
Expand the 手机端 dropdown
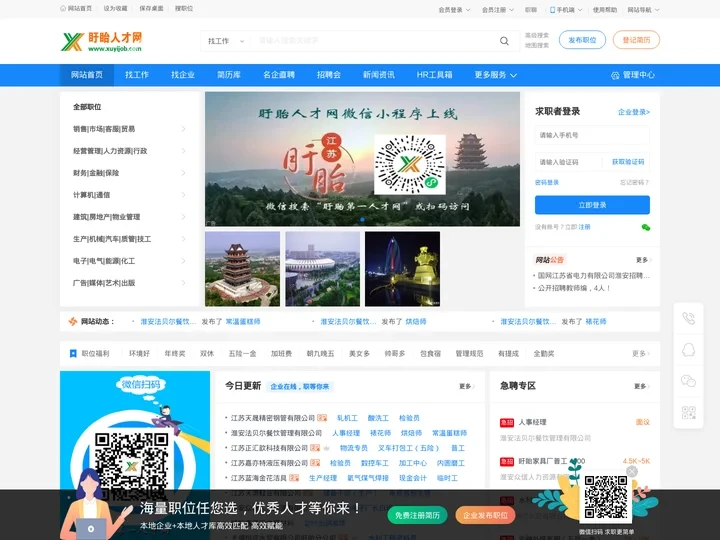point(566,10)
